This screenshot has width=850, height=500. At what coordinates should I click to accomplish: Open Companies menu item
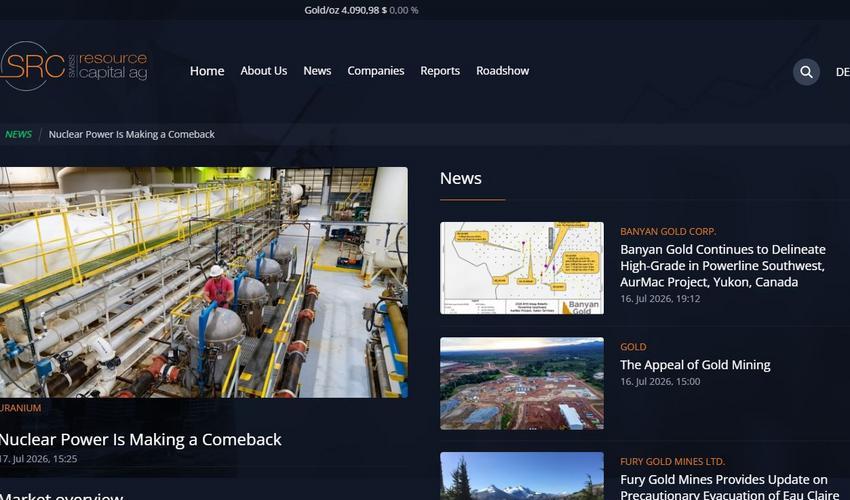point(376,71)
